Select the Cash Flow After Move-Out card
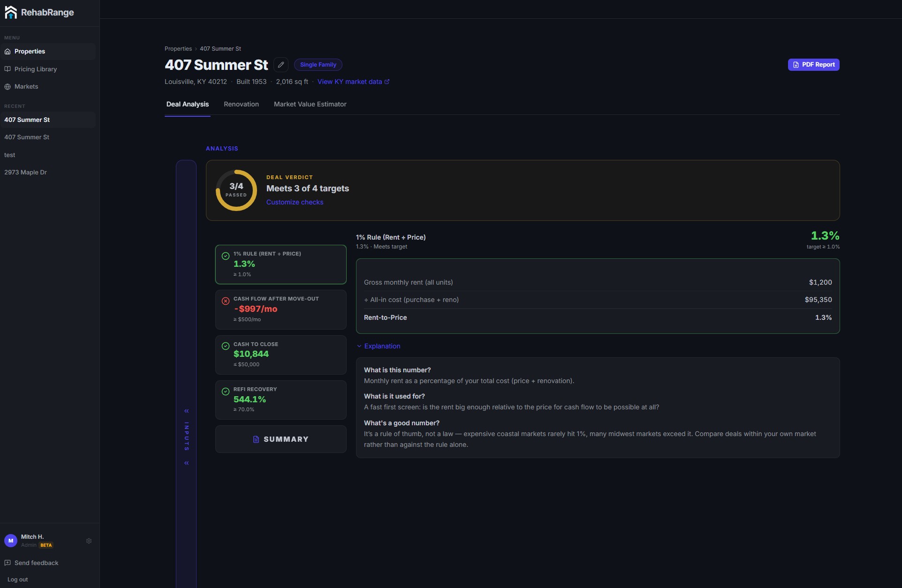 tap(280, 309)
